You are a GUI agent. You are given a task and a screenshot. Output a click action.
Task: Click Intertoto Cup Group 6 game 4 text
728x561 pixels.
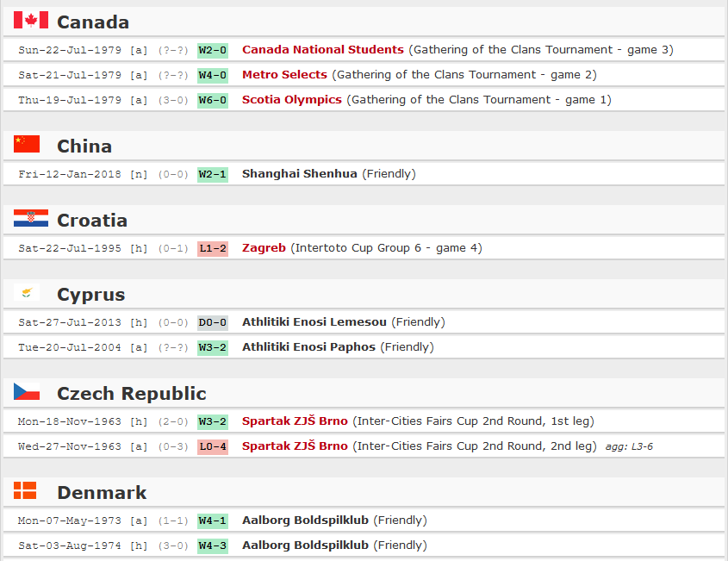[386, 248]
